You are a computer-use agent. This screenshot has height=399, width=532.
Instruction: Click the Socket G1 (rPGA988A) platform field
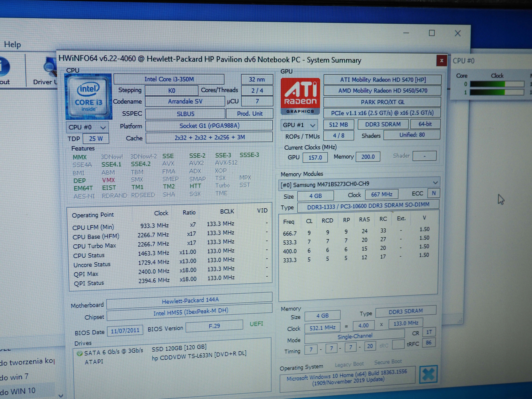point(209,126)
